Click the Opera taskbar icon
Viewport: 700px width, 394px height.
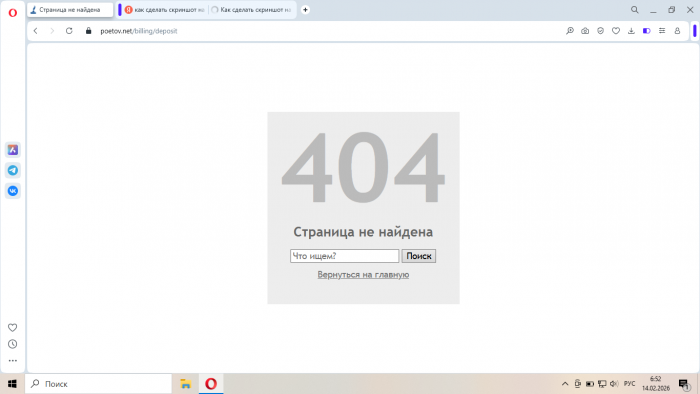[x=211, y=384]
